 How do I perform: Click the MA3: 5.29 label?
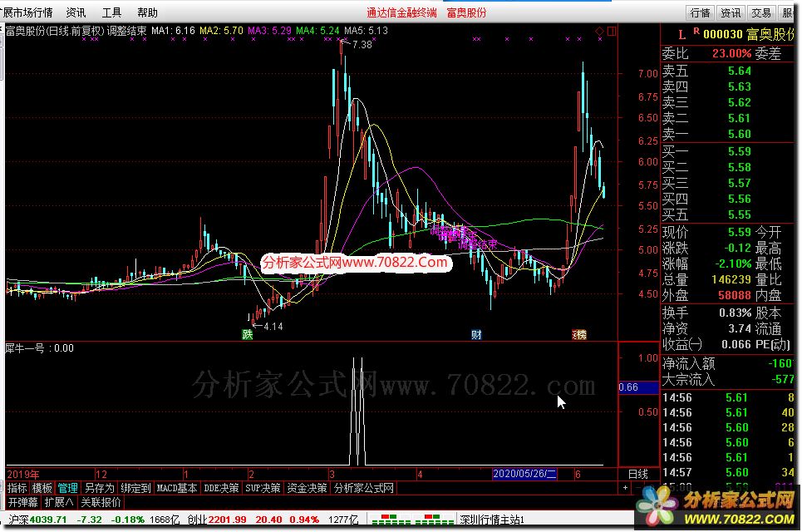[x=269, y=31]
